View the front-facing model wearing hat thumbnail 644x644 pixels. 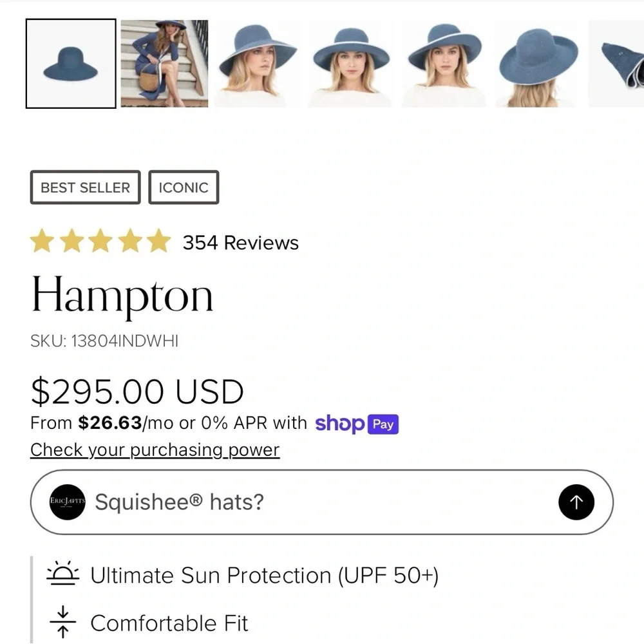[x=350, y=63]
